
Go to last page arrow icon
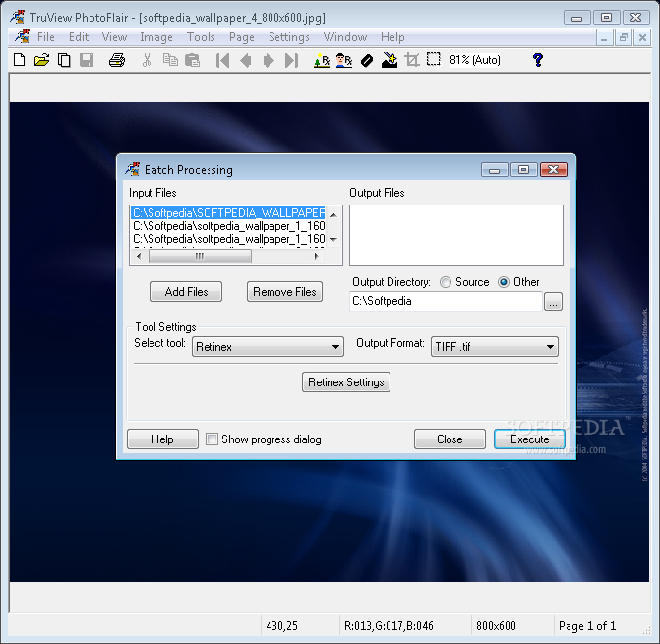(x=291, y=61)
